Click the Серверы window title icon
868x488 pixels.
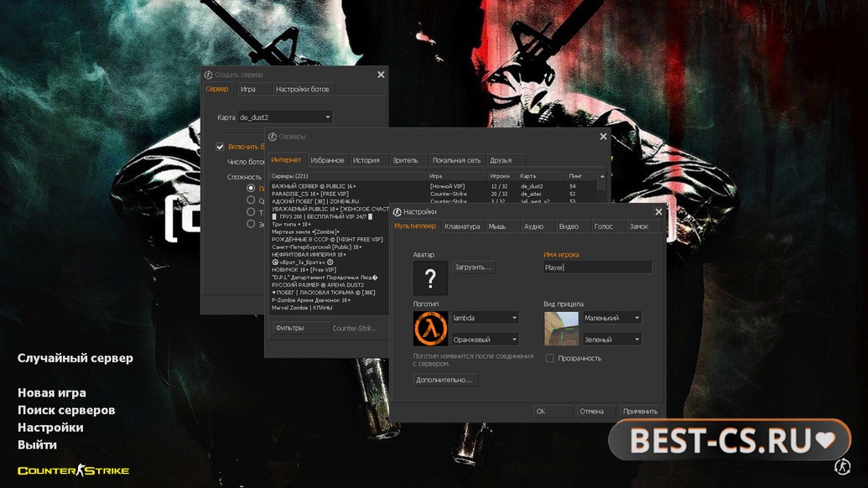273,137
